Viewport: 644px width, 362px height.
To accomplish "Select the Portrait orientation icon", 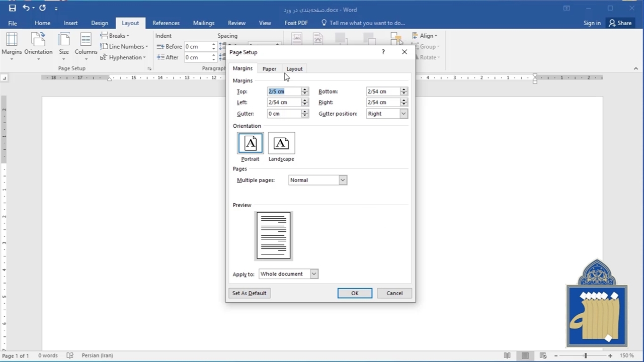I will pyautogui.click(x=250, y=144).
